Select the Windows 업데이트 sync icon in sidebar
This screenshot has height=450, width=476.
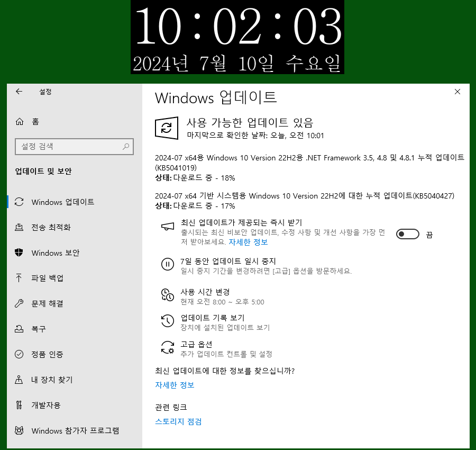(19, 202)
